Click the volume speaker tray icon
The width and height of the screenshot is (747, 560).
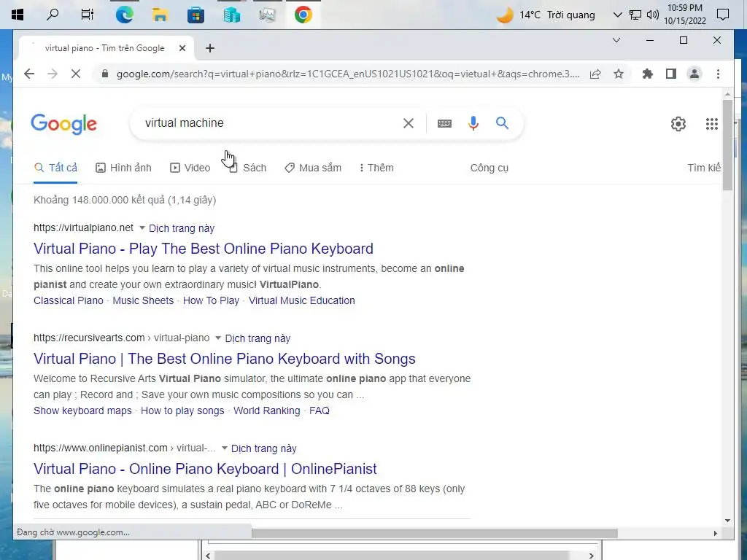click(x=653, y=15)
